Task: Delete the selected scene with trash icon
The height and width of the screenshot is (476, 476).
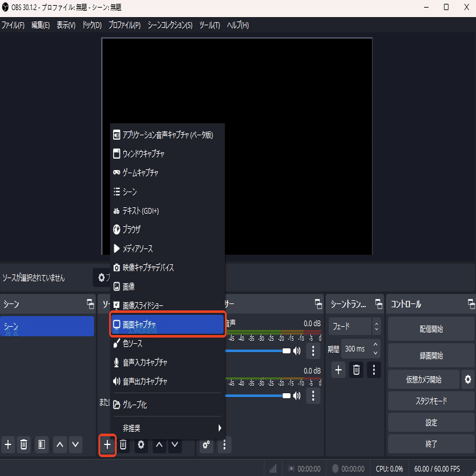Action: [x=23, y=445]
